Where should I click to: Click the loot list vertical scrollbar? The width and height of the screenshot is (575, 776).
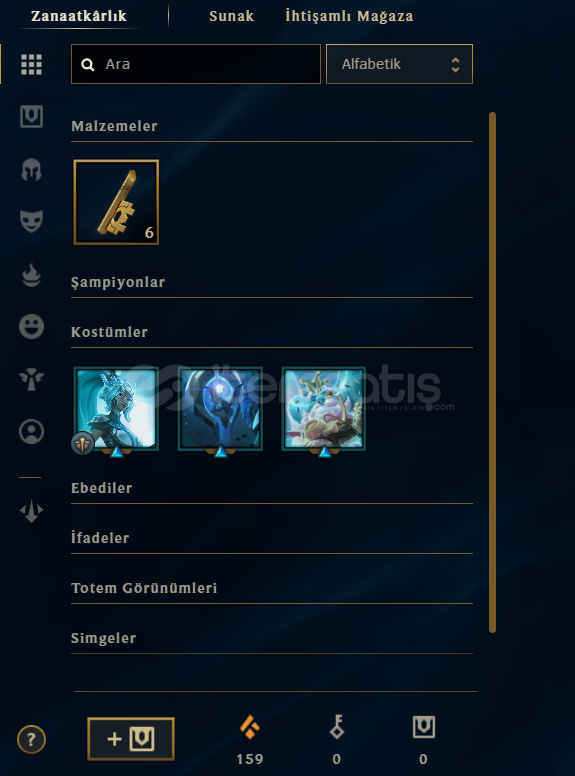(x=492, y=372)
